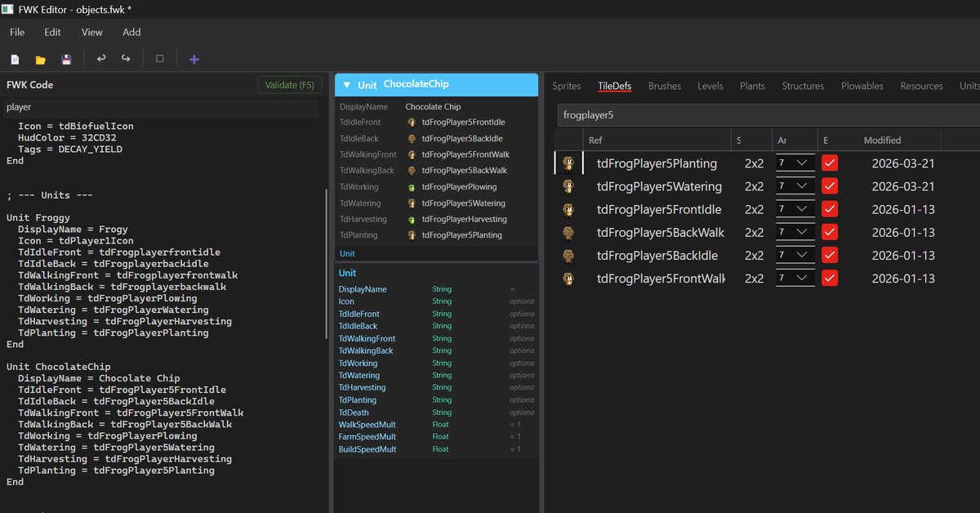Click the Unit Froggy line in code
980x513 pixels.
pos(38,218)
